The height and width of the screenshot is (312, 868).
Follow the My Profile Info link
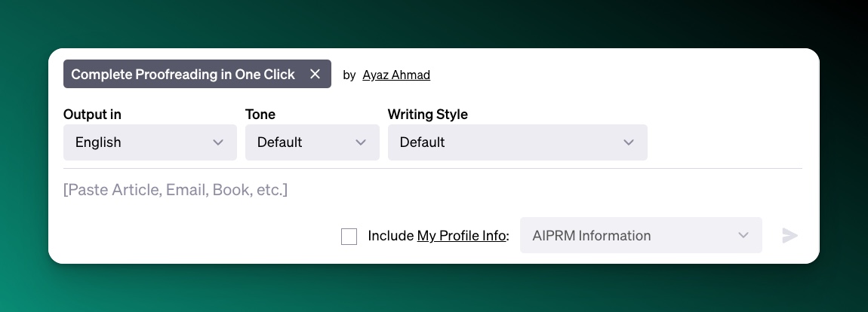pyautogui.click(x=461, y=236)
